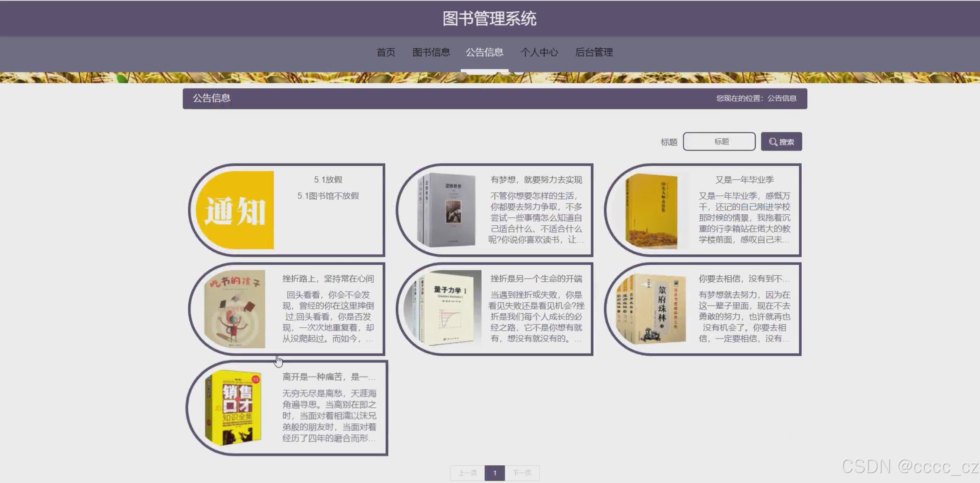This screenshot has width=980, height=483.
Task: Open the 吃书的孩子 book cover image
Action: [235, 309]
